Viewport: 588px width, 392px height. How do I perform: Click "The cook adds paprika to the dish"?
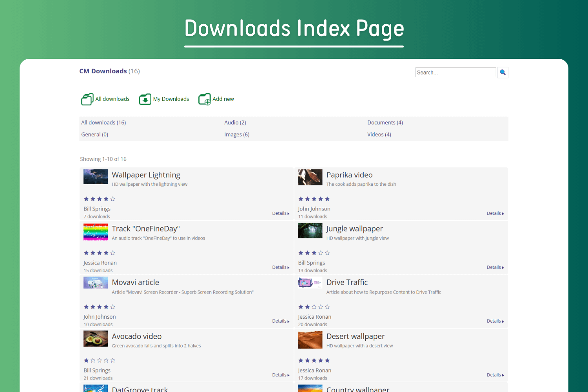[x=361, y=184]
